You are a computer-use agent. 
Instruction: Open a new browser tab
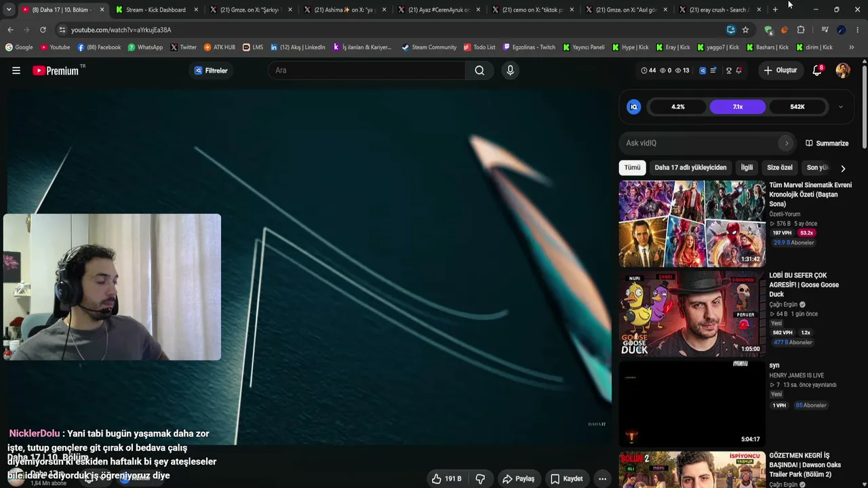point(775,9)
